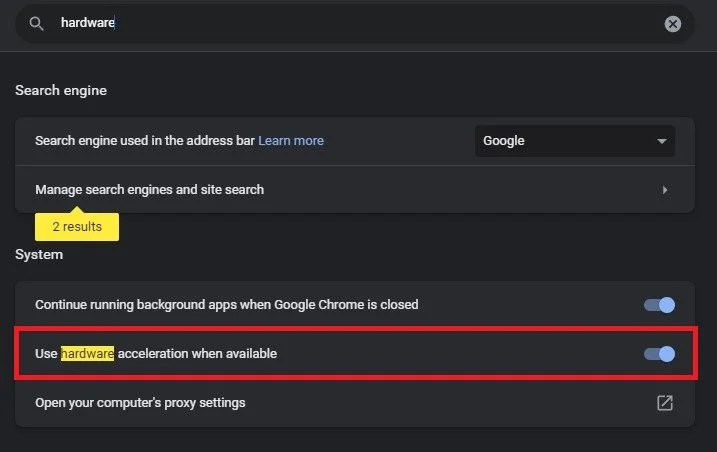Click the caret arrow on the Google combo box
The width and height of the screenshot is (717, 452).
pyautogui.click(x=661, y=141)
